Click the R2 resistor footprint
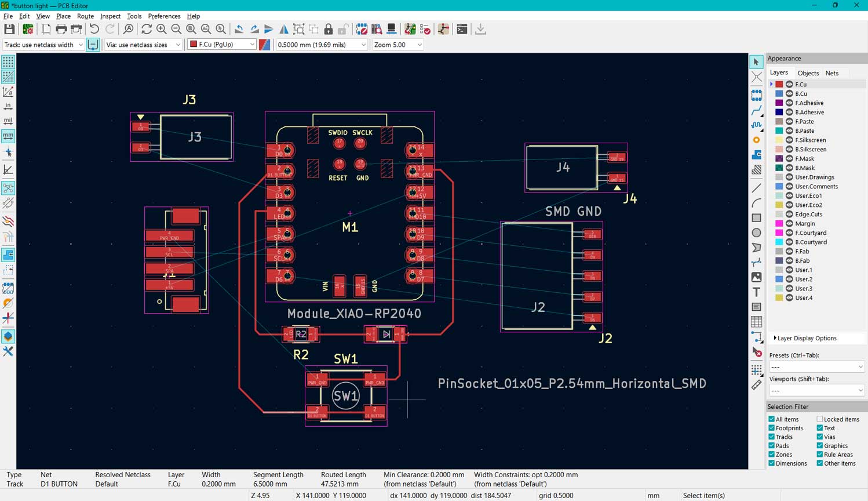Viewport: 868px width, 501px height. [x=301, y=334]
